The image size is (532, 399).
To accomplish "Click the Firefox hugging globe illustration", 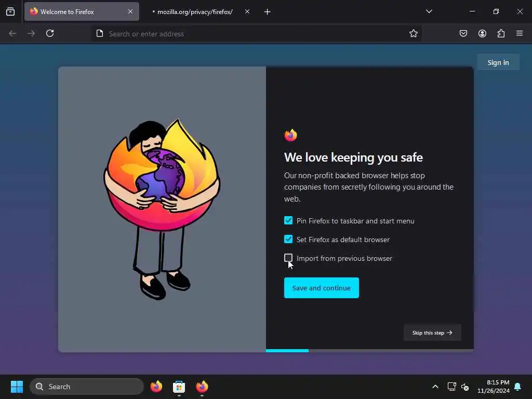I will (162, 209).
